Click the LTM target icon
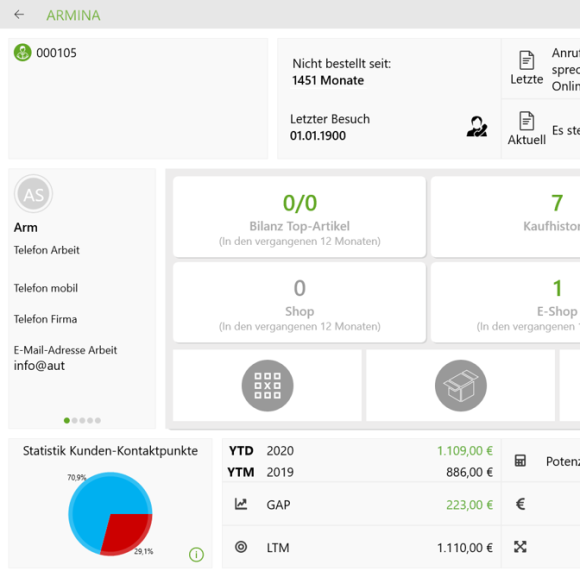This screenshot has width=580, height=571. [x=241, y=547]
